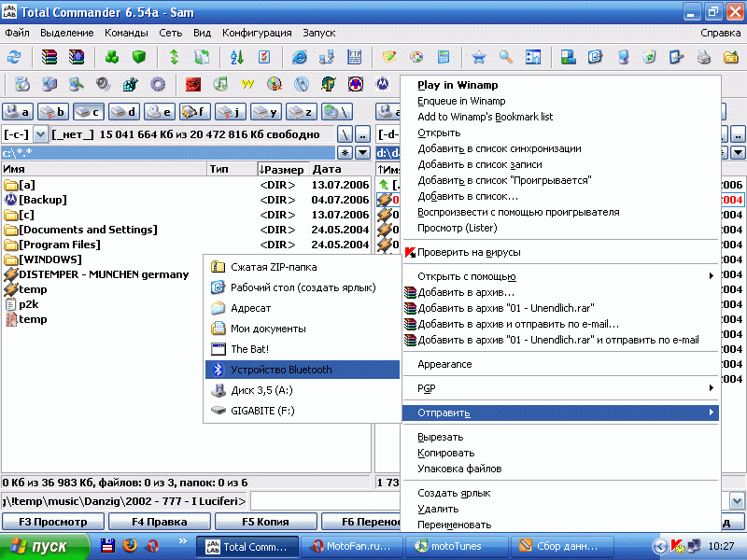Viewport: 747px width, 560px height.
Task: Open the calculator toolbar icon
Action: point(444,58)
